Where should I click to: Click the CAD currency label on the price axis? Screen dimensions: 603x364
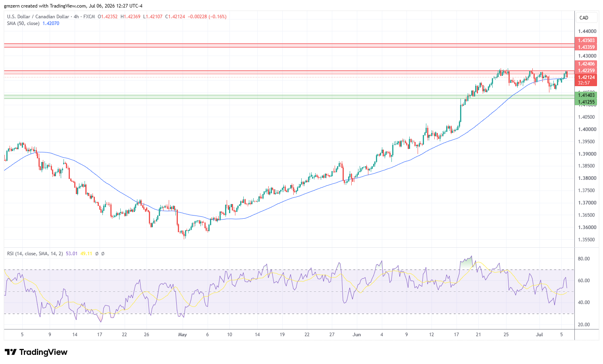pos(584,18)
